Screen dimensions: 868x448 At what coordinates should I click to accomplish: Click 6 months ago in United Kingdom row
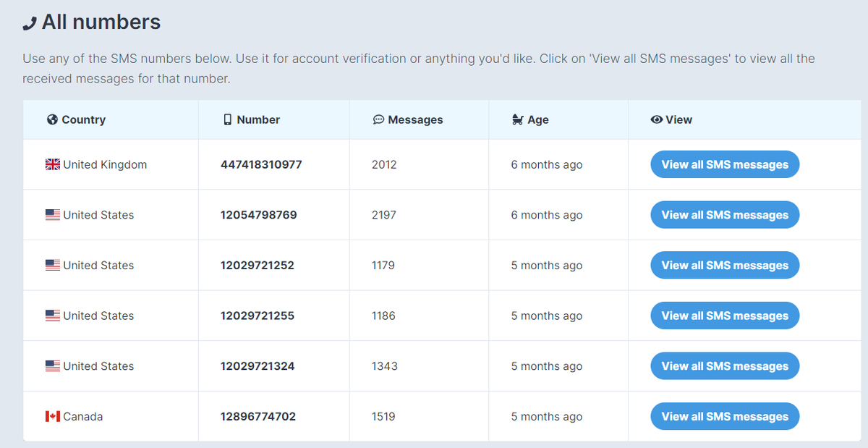[547, 164]
